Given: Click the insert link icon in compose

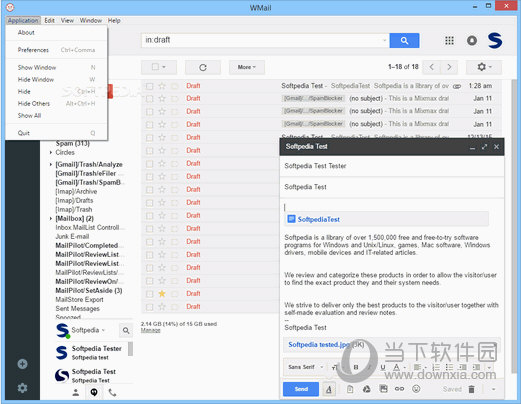Looking at the screenshot, I should [x=399, y=389].
